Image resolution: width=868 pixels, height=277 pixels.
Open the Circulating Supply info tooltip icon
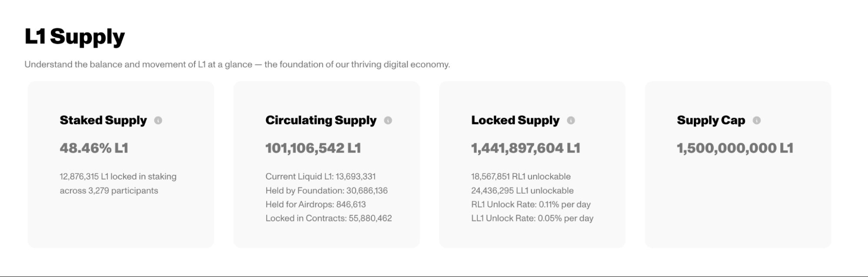[x=388, y=121]
